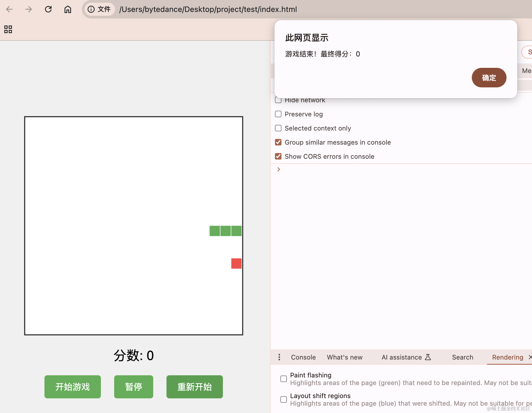Click the green snake on canvas
Image resolution: width=532 pixels, height=413 pixels.
point(226,231)
